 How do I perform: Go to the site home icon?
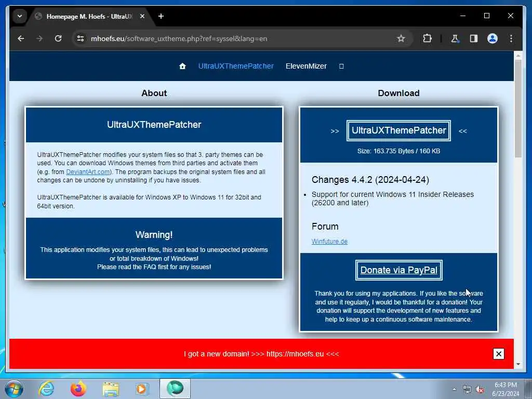[182, 66]
